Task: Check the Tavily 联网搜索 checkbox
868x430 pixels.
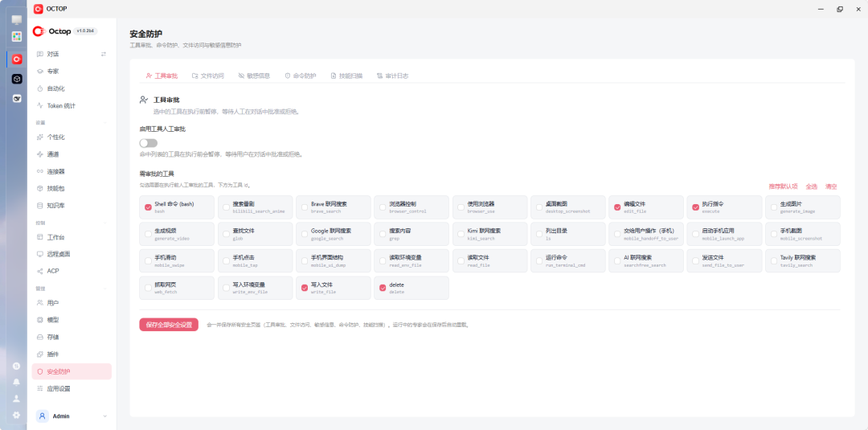Action: point(774,261)
